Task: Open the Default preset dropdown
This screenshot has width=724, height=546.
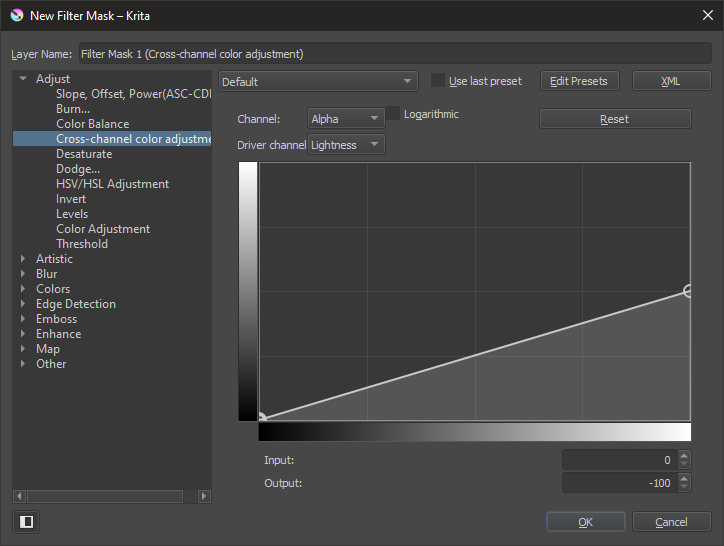Action: click(318, 81)
